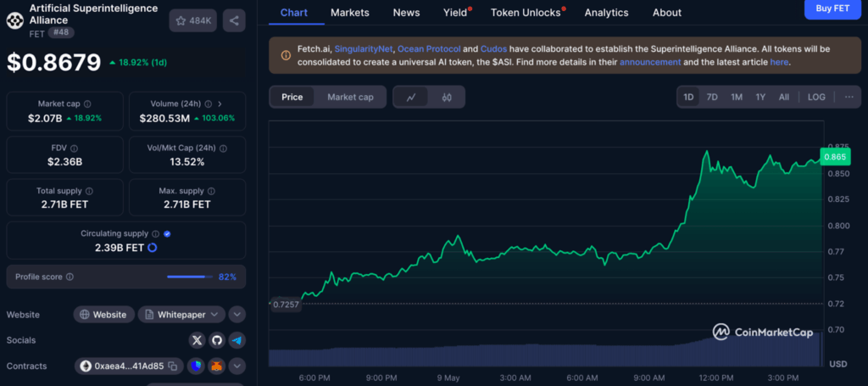868x386 pixels.
Task: Open the Website link button
Action: pos(103,315)
